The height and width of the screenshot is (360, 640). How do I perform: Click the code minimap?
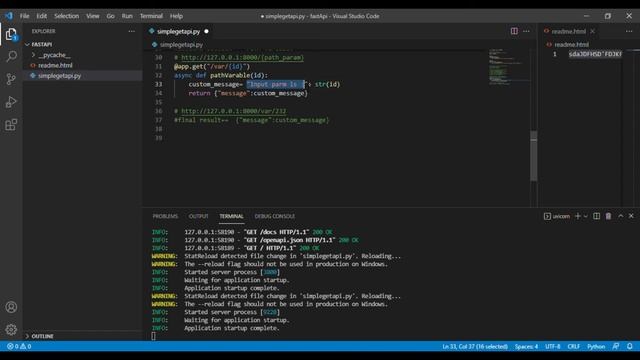pyautogui.click(x=508, y=67)
